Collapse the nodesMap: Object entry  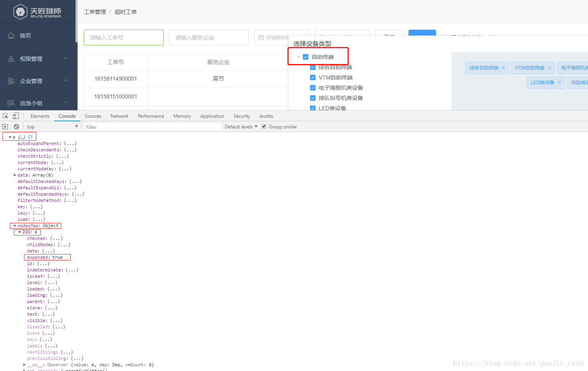[x=15, y=226]
